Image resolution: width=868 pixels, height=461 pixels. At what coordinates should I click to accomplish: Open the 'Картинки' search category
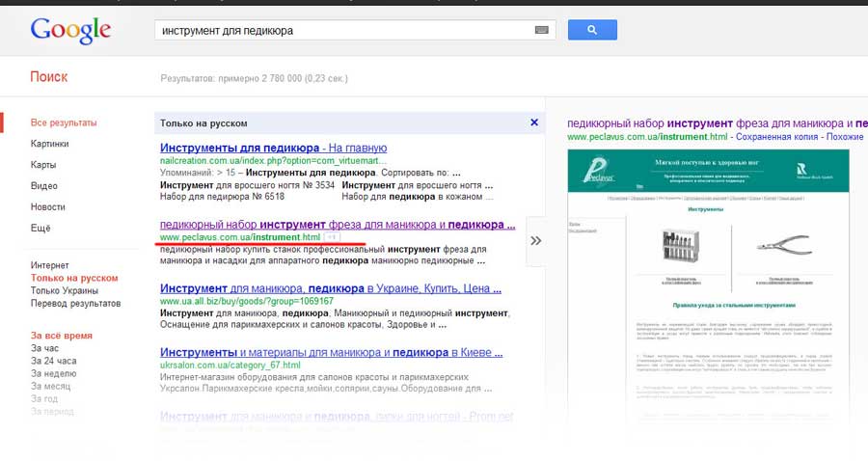pos(50,144)
